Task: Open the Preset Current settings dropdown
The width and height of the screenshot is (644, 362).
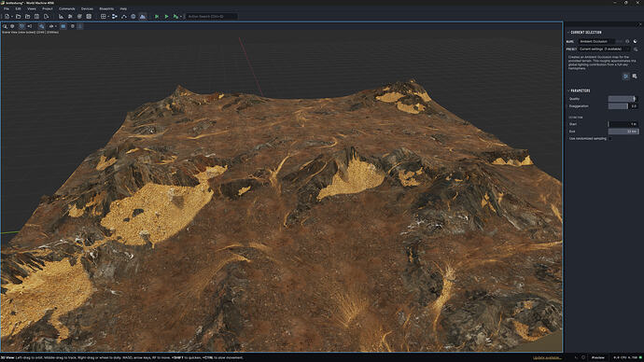Action: [x=604, y=49]
